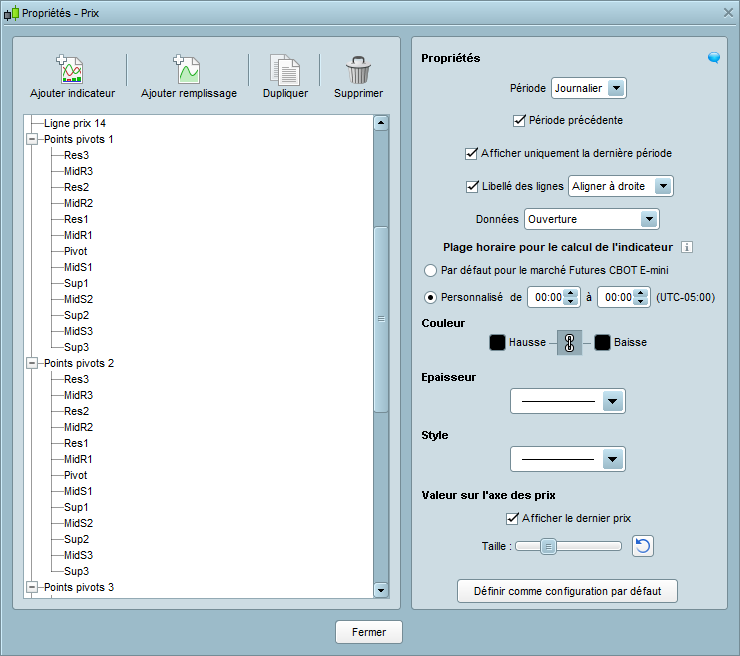
Task: Click Définir comme configuration par défaut button
Action: coord(567,591)
